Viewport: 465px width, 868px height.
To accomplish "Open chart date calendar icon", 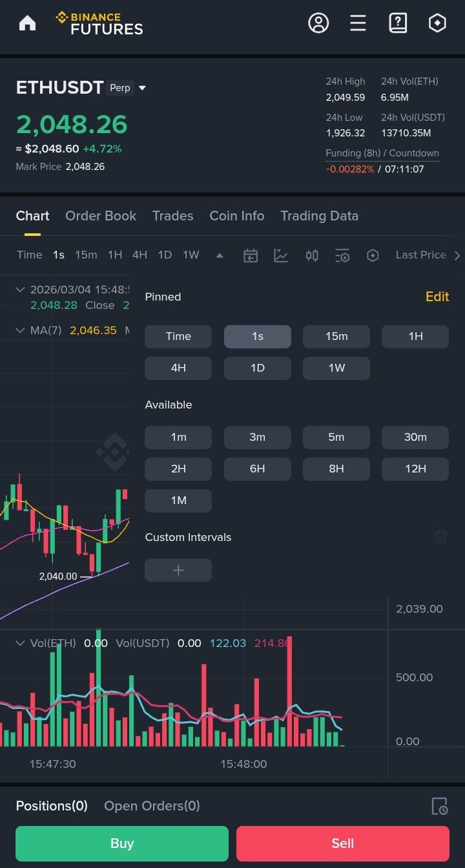I will 251,255.
